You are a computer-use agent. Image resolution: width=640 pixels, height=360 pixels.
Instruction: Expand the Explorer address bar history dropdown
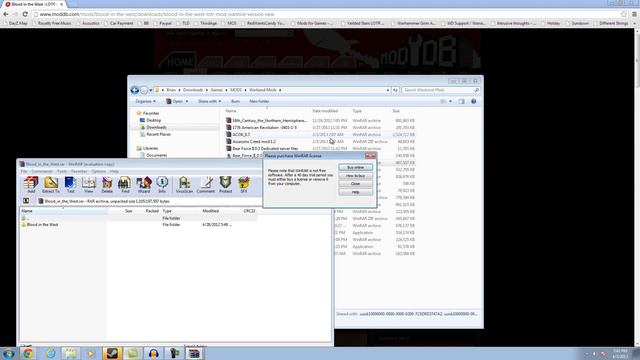(387, 90)
